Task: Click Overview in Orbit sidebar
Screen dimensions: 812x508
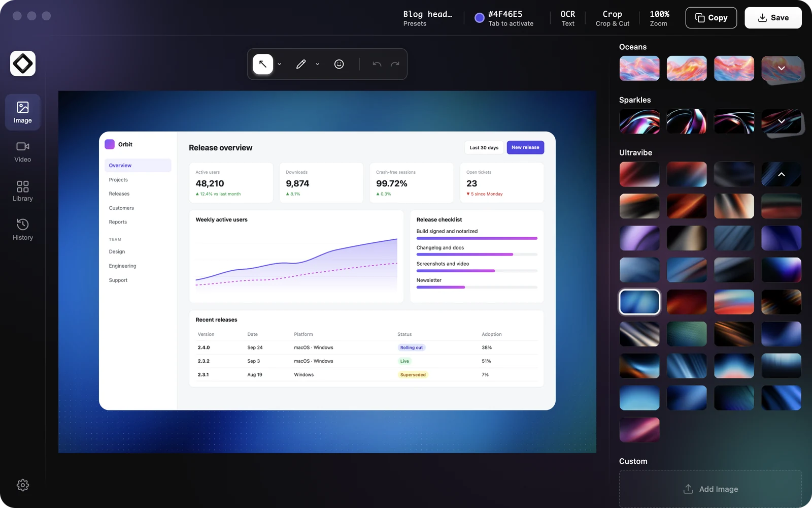Action: (x=138, y=166)
